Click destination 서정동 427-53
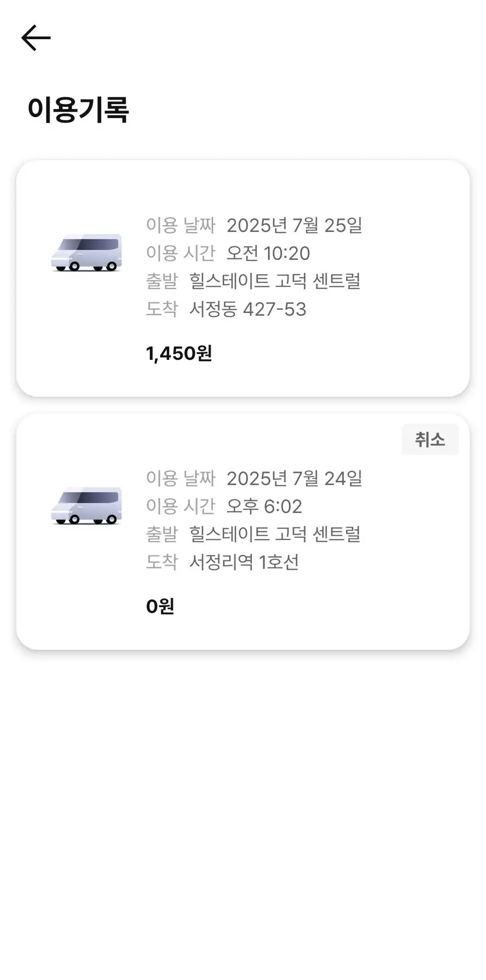The width and height of the screenshot is (486, 980). click(x=248, y=309)
